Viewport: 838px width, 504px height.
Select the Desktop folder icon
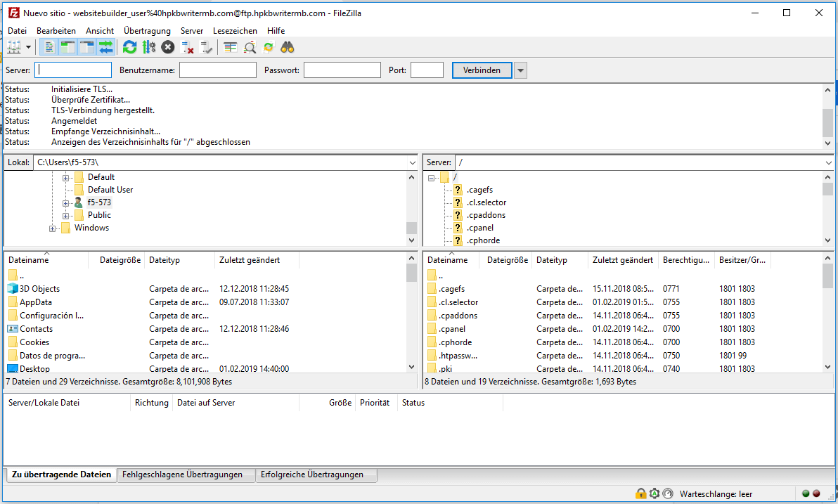pos(13,369)
